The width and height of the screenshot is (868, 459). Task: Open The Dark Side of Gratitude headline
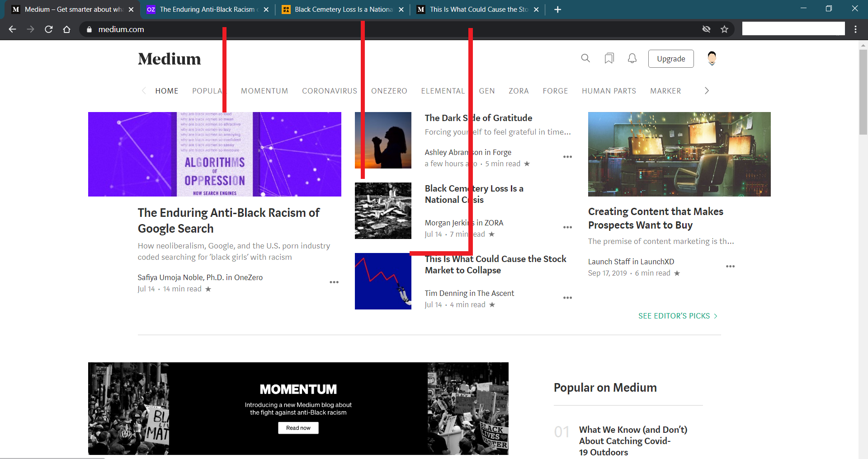(x=478, y=118)
